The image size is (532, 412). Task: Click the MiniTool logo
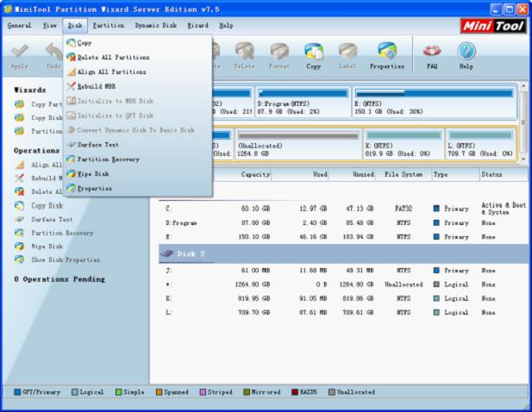(493, 26)
